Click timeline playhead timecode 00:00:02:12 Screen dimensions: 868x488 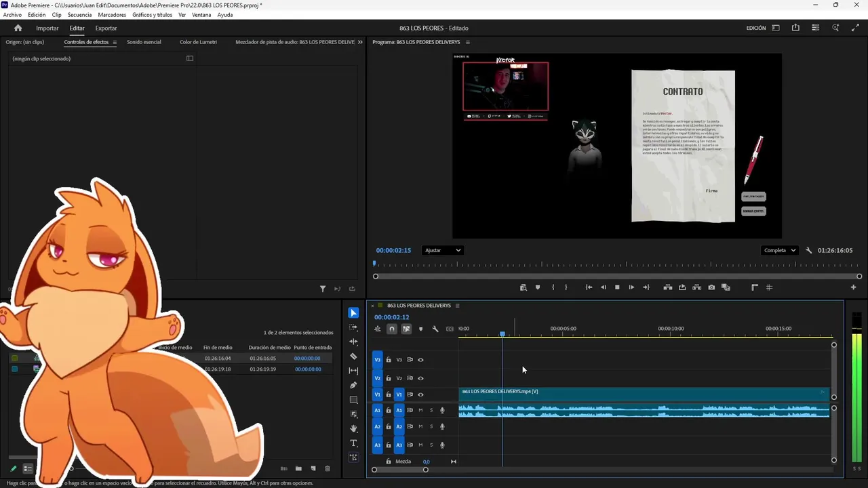tap(392, 317)
